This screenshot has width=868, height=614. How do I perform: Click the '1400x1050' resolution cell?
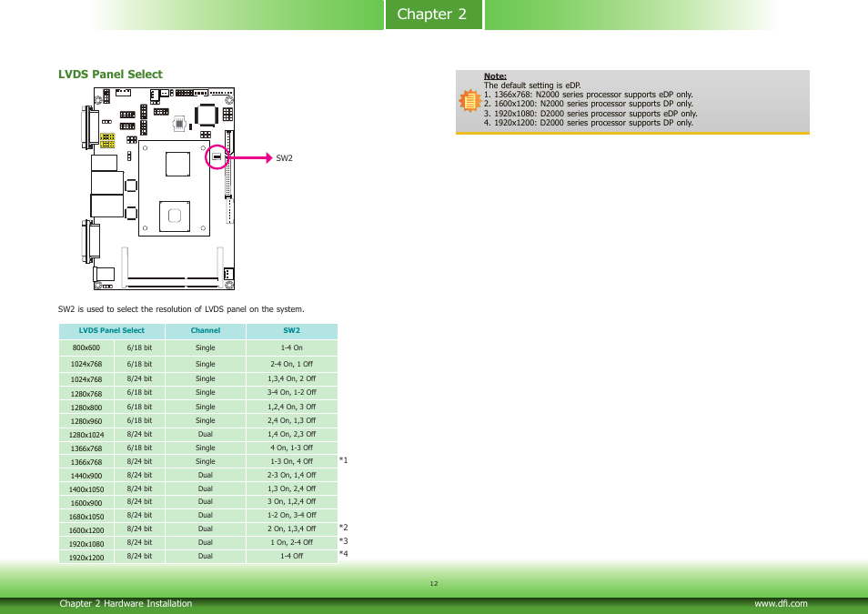coord(86,488)
